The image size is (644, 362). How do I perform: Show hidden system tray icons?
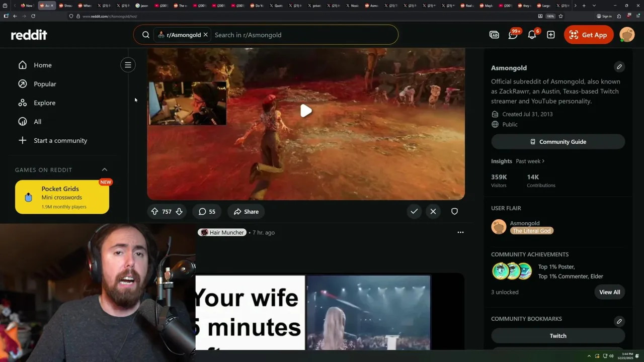tap(589, 356)
